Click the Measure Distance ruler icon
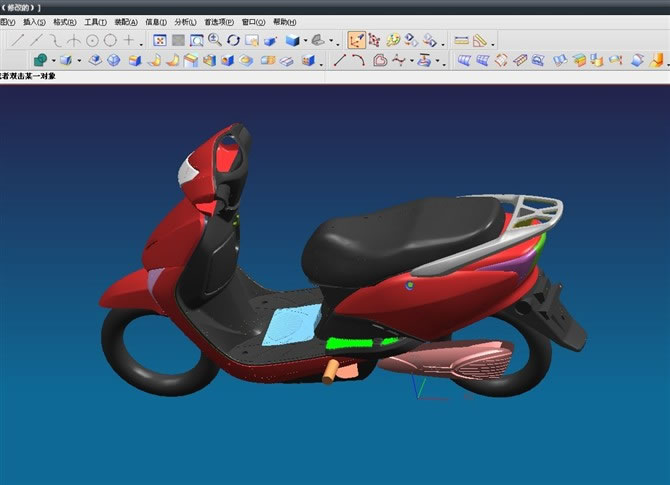Viewport: 670px width, 485px height. pos(461,41)
